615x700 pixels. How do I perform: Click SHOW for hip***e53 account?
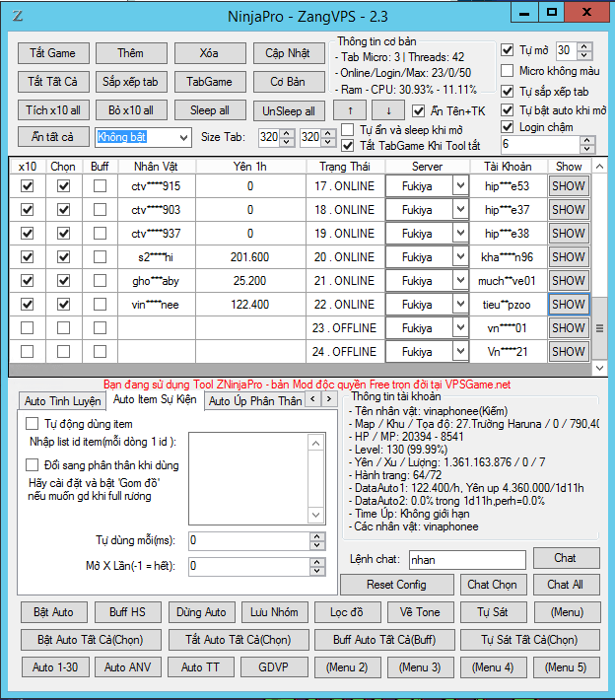coord(569,185)
